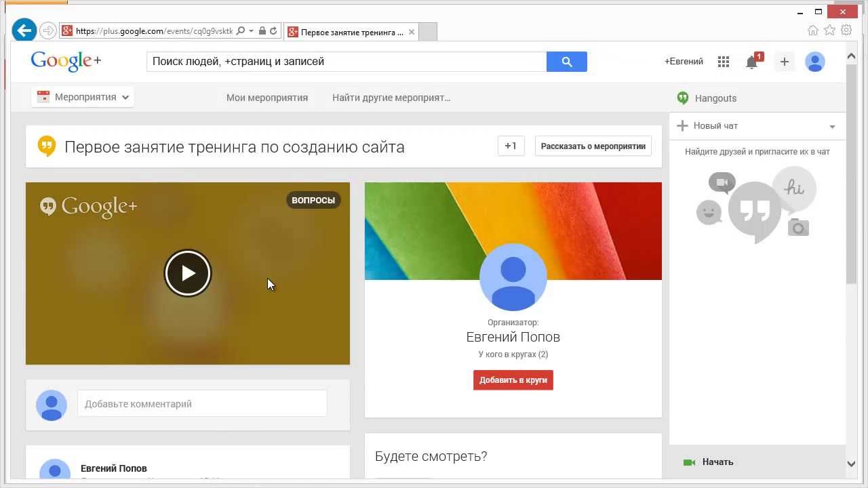Open the address bar dropdown arrow
Image resolution: width=868 pixels, height=488 pixels.
point(252,31)
